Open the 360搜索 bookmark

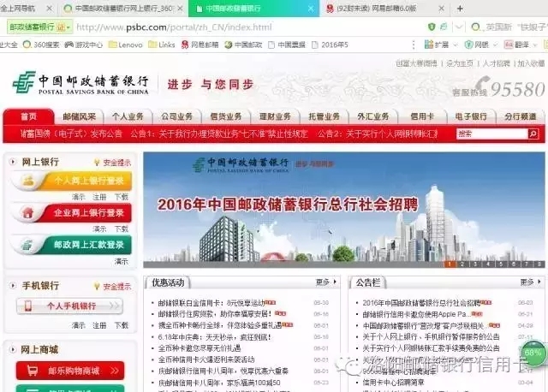pos(41,45)
